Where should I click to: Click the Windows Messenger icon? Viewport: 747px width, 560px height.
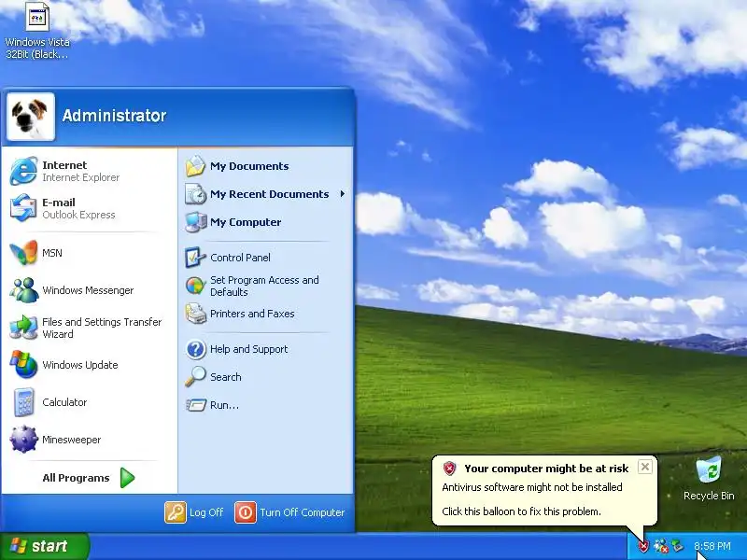(x=23, y=290)
